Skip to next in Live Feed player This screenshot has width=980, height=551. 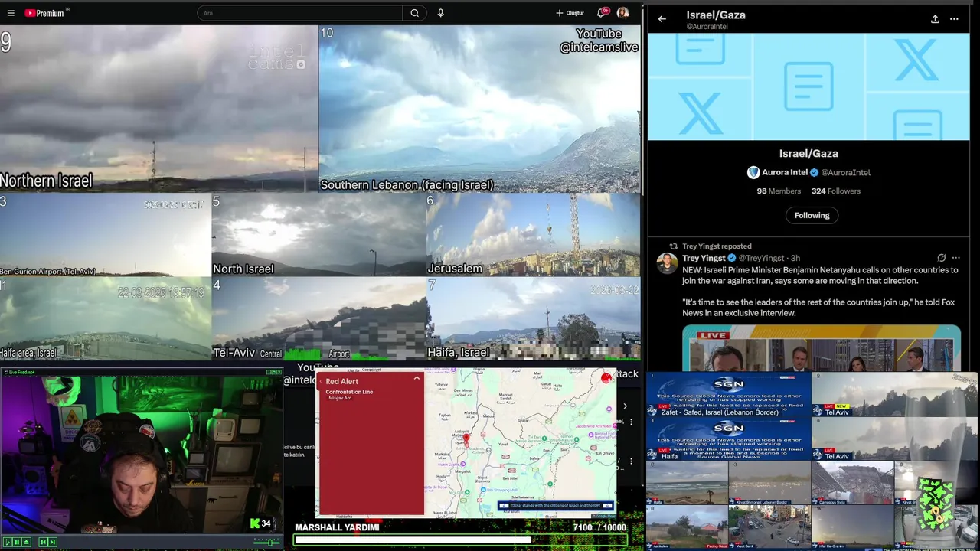pos(53,542)
